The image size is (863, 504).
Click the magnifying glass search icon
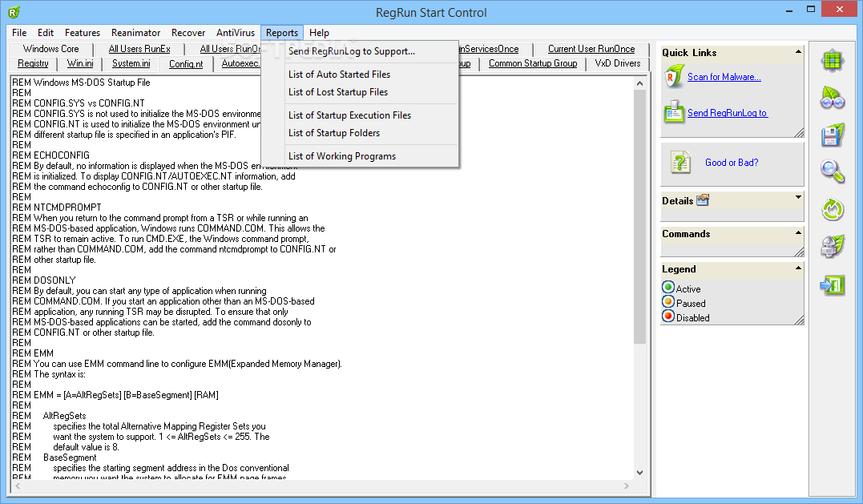coord(833,171)
